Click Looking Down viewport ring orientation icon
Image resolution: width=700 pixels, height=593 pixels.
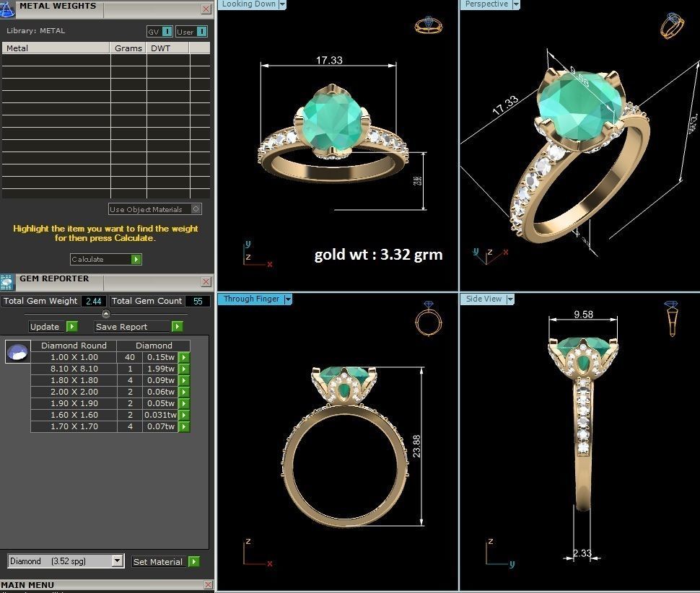(x=429, y=25)
